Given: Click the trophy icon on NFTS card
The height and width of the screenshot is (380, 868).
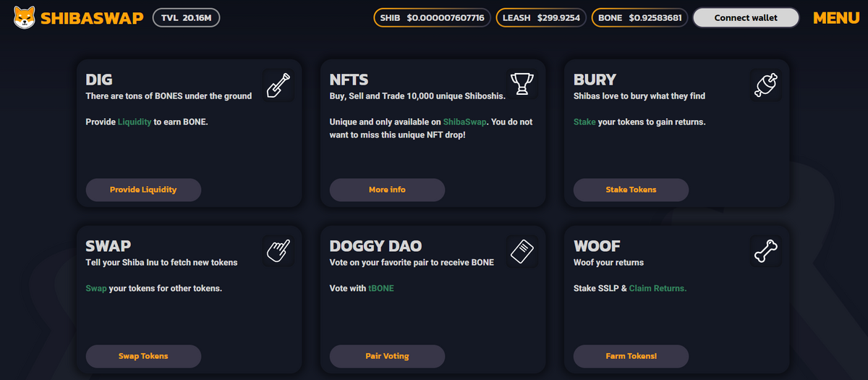Looking at the screenshot, I should tap(522, 85).
